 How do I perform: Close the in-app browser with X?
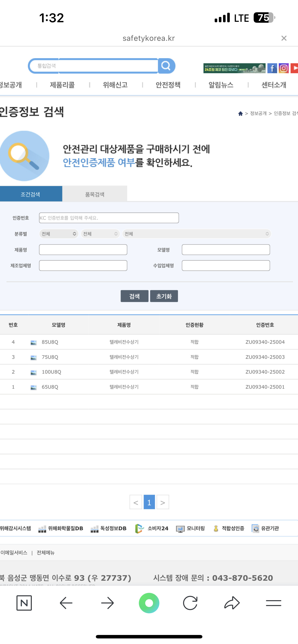284,38
